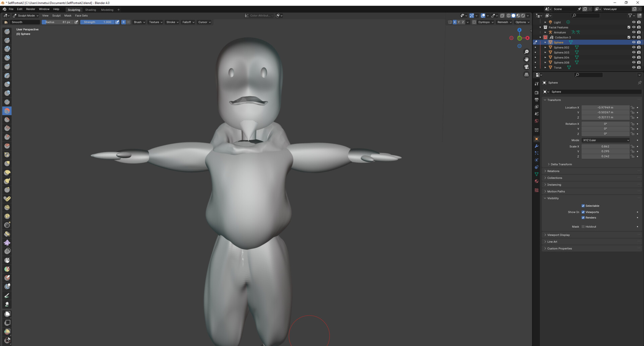This screenshot has width=644, height=346.
Task: Uncheck the Selectable checkbox
Action: pos(583,206)
